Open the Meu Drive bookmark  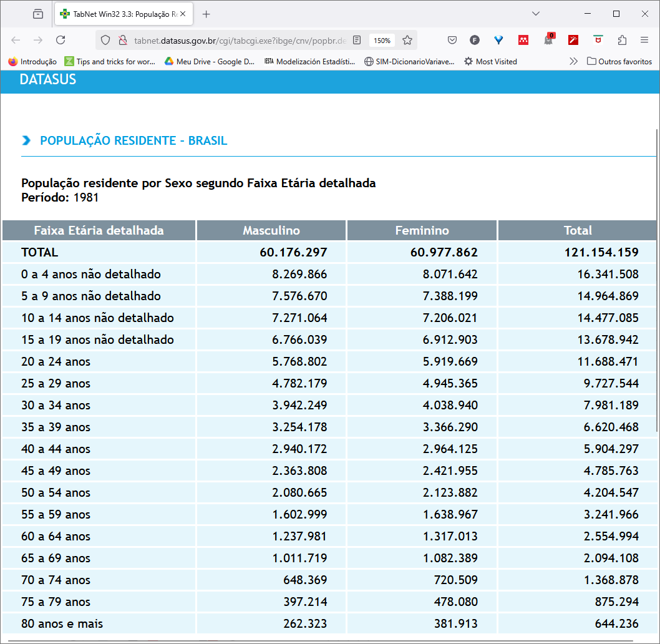tap(210, 61)
